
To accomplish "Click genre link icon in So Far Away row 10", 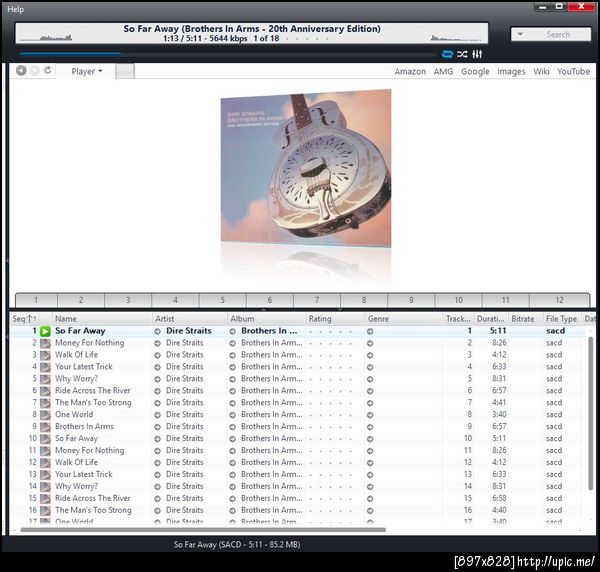I will pyautogui.click(x=370, y=439).
